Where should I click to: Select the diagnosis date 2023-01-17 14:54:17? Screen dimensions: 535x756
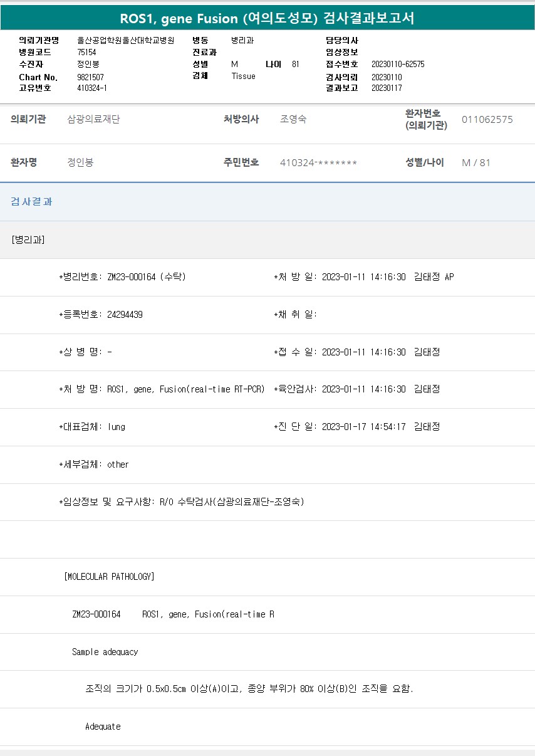(x=363, y=427)
